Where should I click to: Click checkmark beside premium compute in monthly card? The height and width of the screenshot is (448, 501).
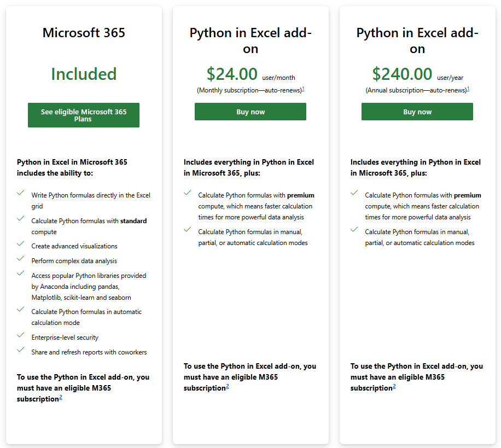(188, 193)
